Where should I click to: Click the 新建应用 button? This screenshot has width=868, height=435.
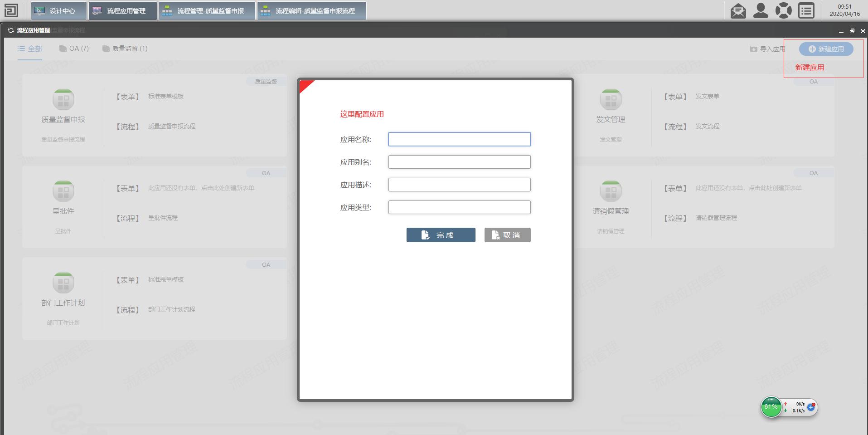(826, 49)
